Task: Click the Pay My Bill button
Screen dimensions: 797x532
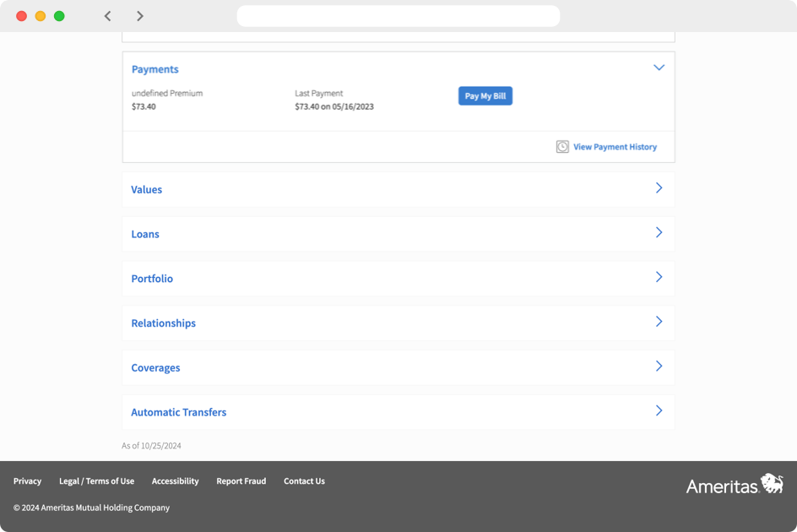Action: pos(485,95)
